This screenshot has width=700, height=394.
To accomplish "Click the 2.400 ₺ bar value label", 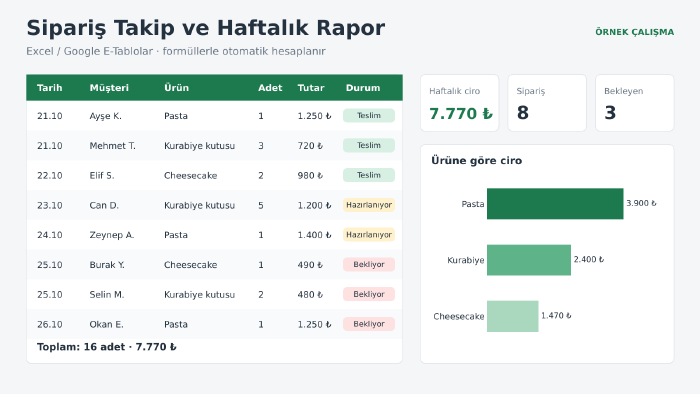I will 588,260.
